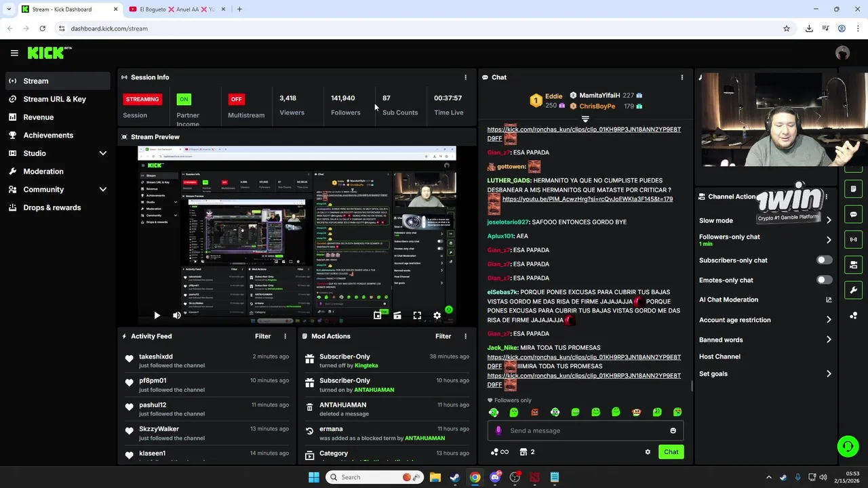
Task: Expand Account age restriction options
Action: tap(829, 320)
